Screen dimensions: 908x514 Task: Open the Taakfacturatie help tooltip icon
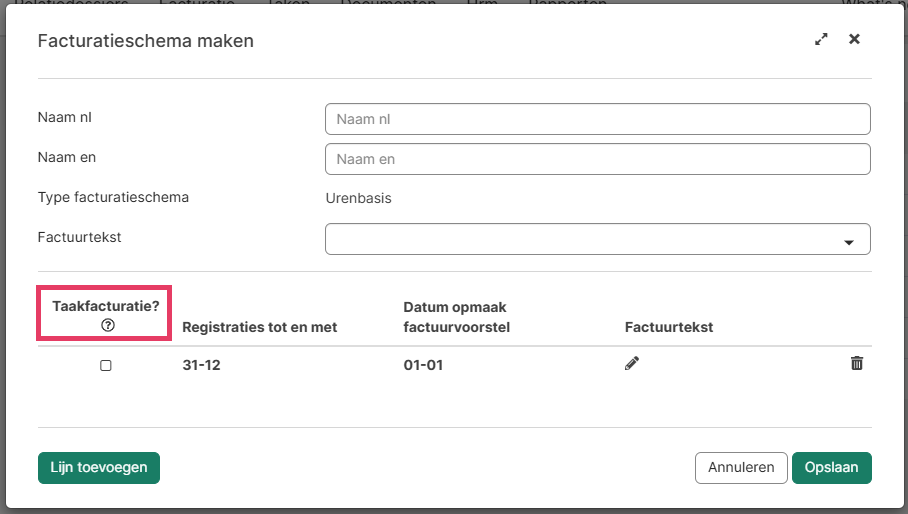coord(108,326)
